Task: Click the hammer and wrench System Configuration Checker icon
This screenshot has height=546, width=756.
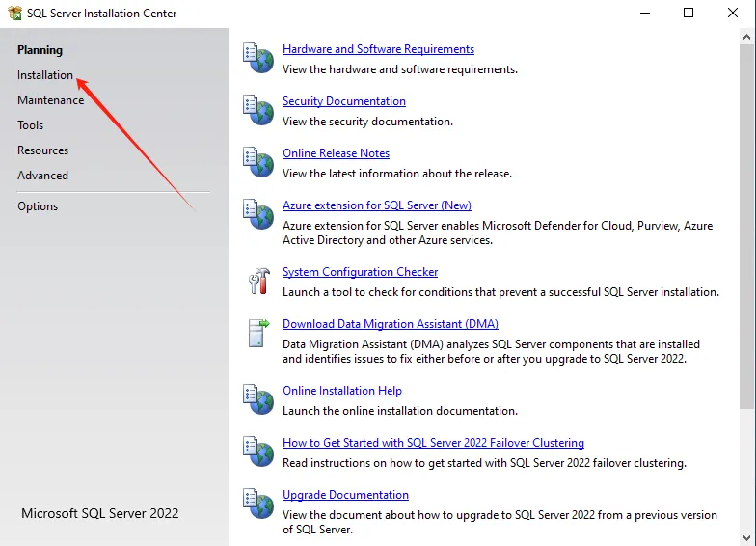Action: (x=258, y=281)
